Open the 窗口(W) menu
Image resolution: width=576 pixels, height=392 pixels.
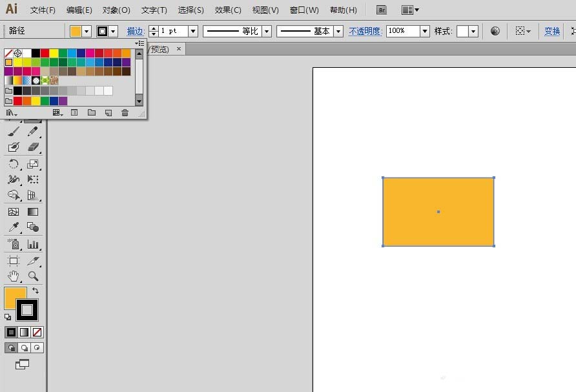(304, 10)
